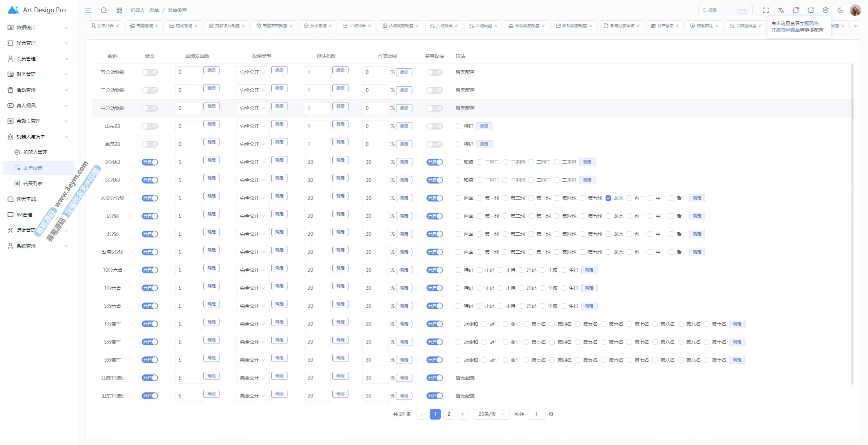
Task: Click 主题风格 link in tooltip
Action: [809, 23]
